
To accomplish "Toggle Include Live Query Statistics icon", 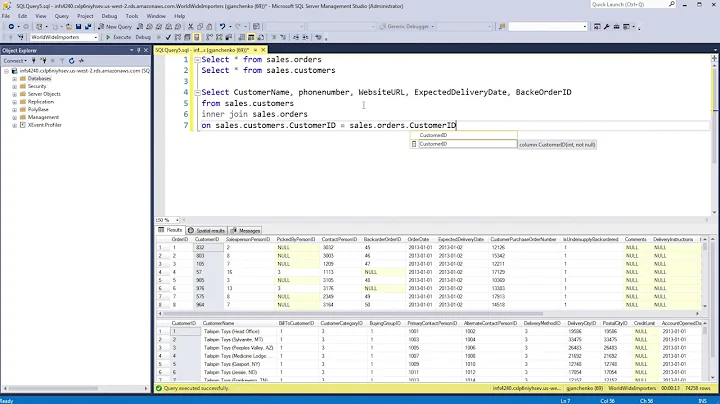I will coord(219,37).
